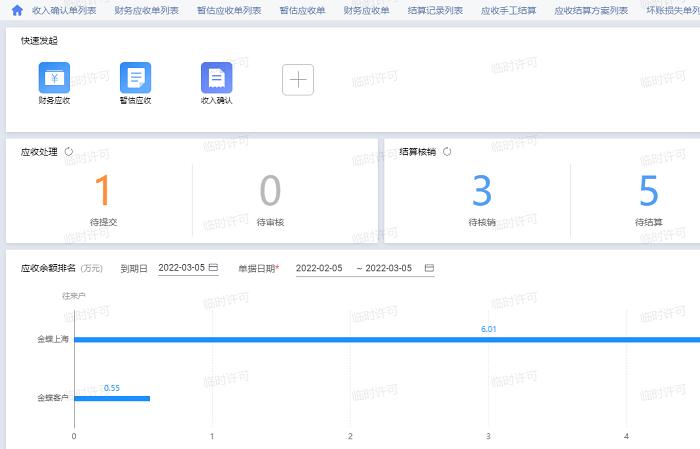Open calendar for 单据日期 range

pyautogui.click(x=429, y=269)
